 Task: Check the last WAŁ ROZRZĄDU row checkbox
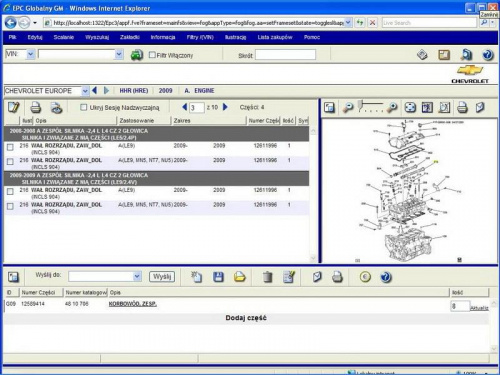coord(10,206)
